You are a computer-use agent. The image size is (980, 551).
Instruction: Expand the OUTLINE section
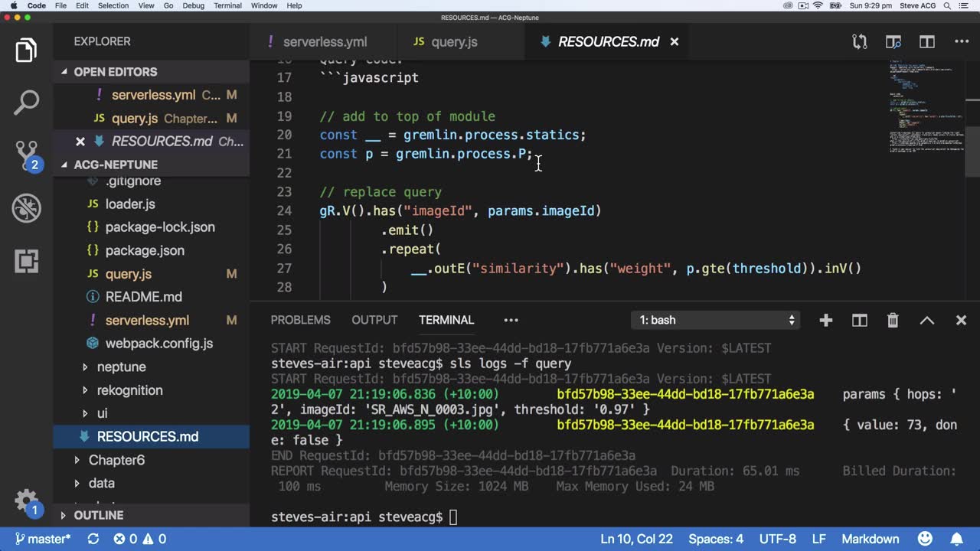click(98, 516)
